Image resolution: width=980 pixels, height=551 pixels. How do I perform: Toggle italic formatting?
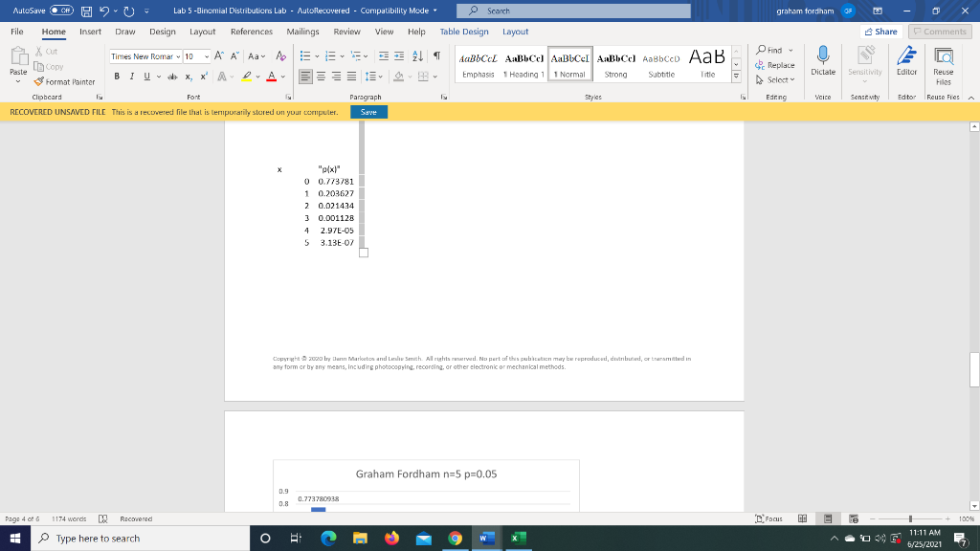[132, 77]
